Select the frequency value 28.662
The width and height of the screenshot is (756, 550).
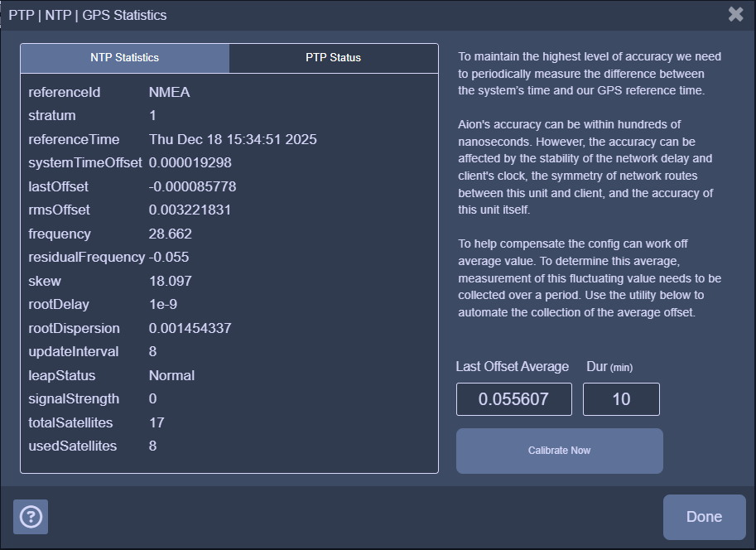tap(171, 234)
